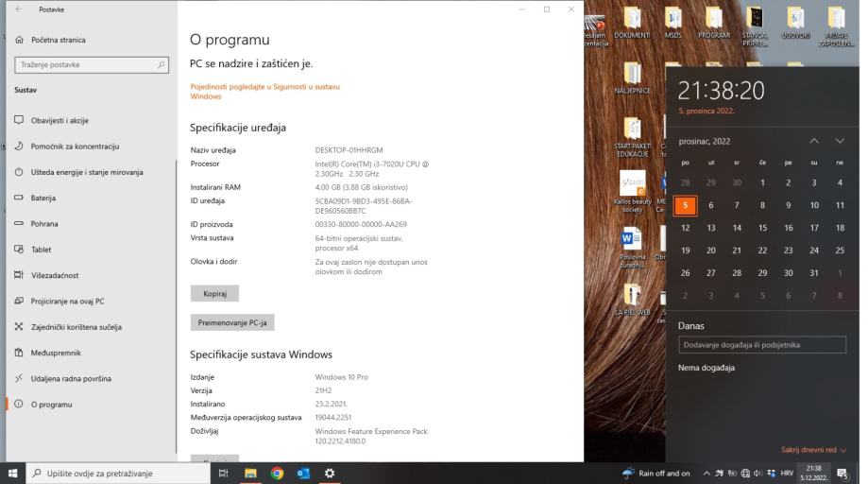This screenshot has width=868, height=484.
Task: Open Kallos beauty society desktop icon
Action: coord(632,192)
